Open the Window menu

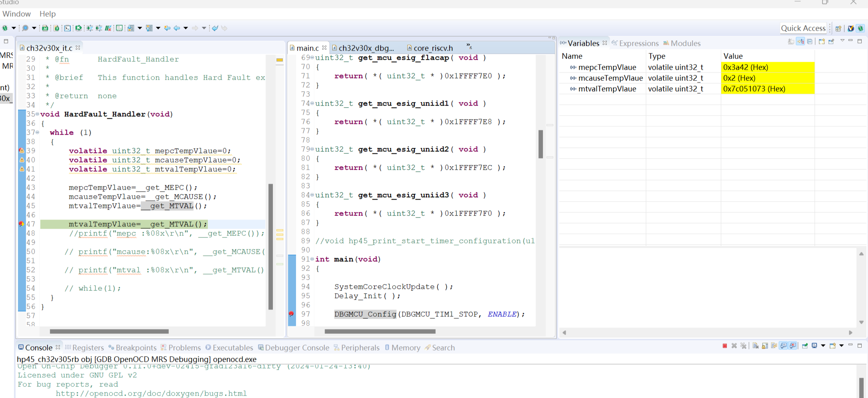[x=16, y=14]
